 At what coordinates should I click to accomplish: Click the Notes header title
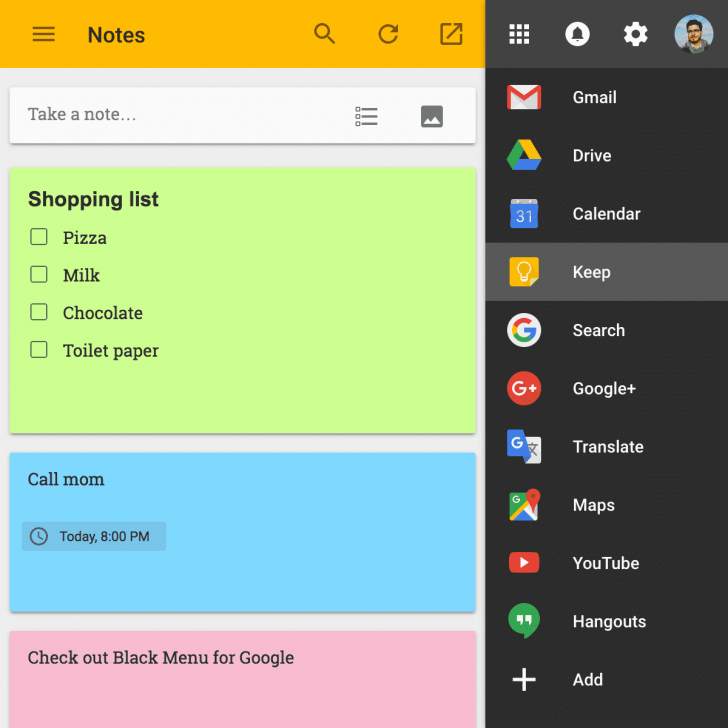116,35
